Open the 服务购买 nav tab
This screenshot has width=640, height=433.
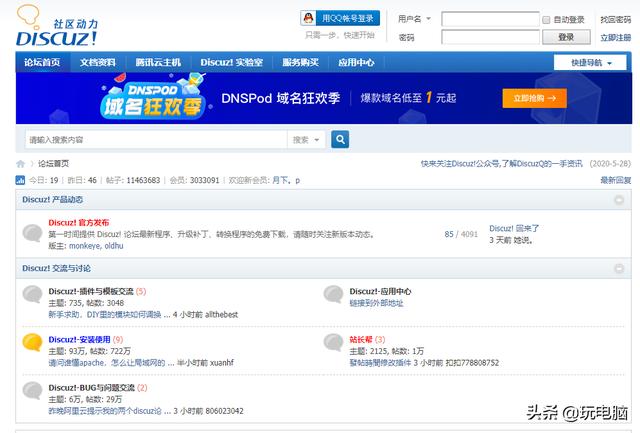tap(300, 62)
